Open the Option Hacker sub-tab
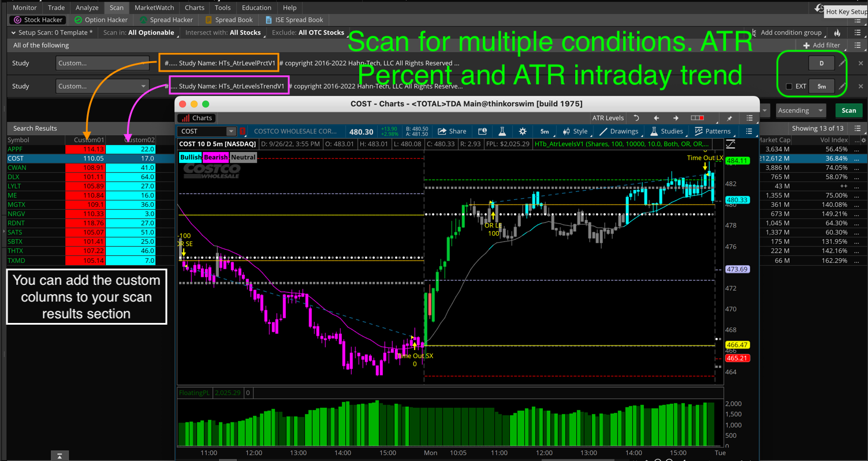Screen dimensions: 868x461 click(x=101, y=20)
